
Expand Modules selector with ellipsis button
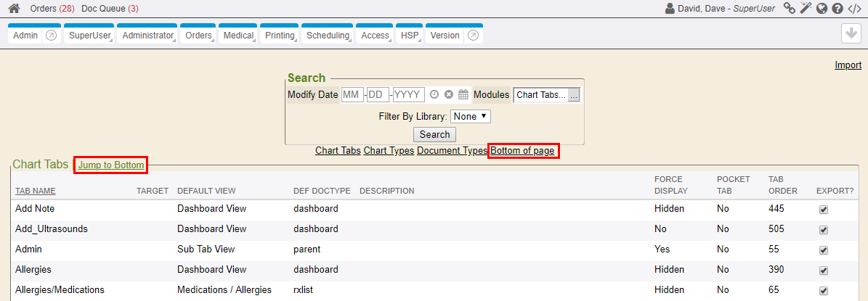point(574,95)
